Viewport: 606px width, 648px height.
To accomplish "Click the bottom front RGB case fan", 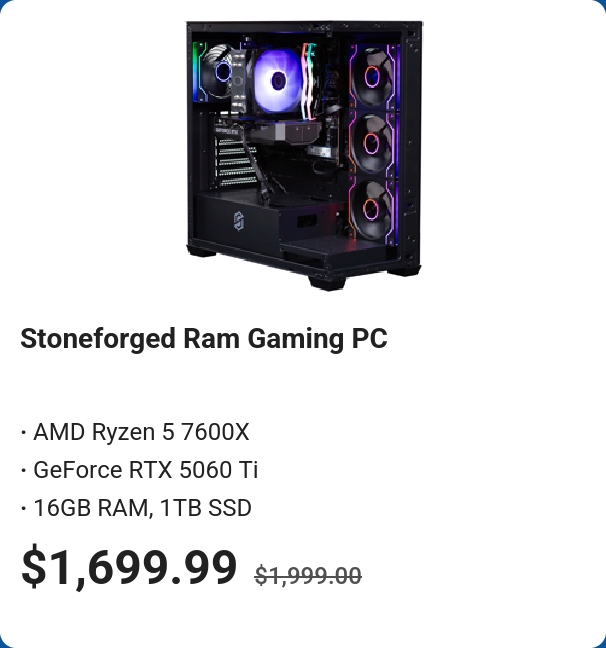I will pos(372,209).
